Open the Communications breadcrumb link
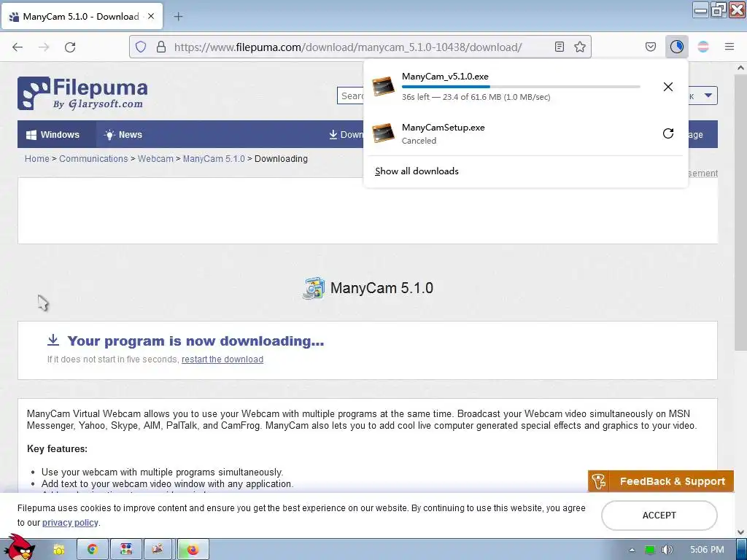The width and height of the screenshot is (747, 560). (x=93, y=158)
